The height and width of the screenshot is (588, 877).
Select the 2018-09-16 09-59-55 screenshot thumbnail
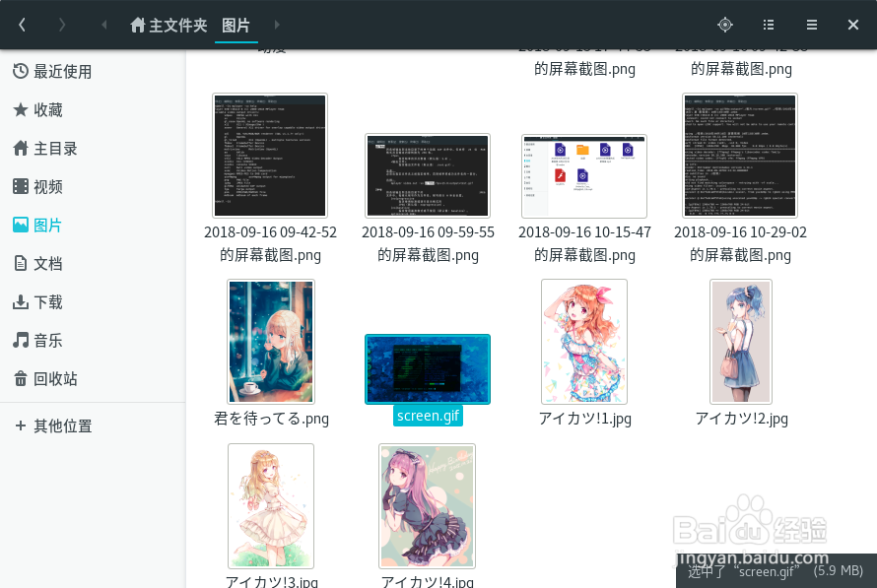pos(428,175)
